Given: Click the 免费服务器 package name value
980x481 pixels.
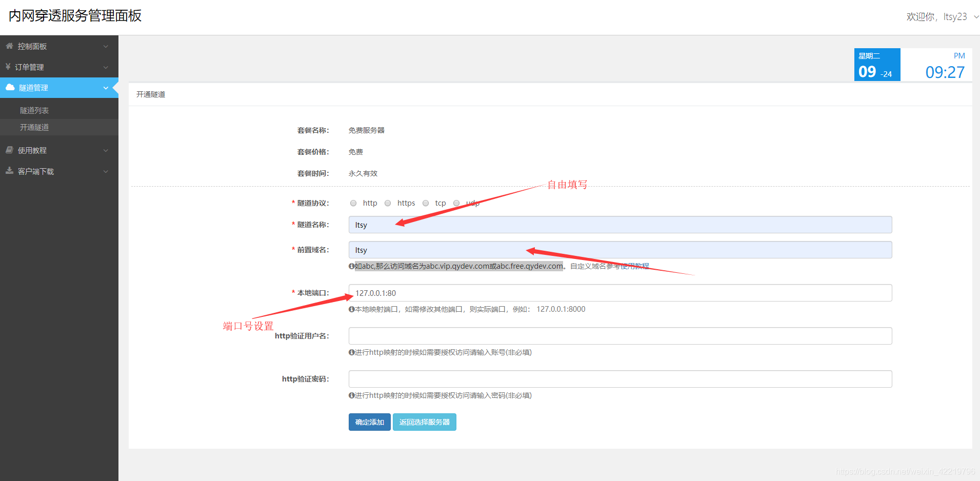Looking at the screenshot, I should (x=367, y=130).
